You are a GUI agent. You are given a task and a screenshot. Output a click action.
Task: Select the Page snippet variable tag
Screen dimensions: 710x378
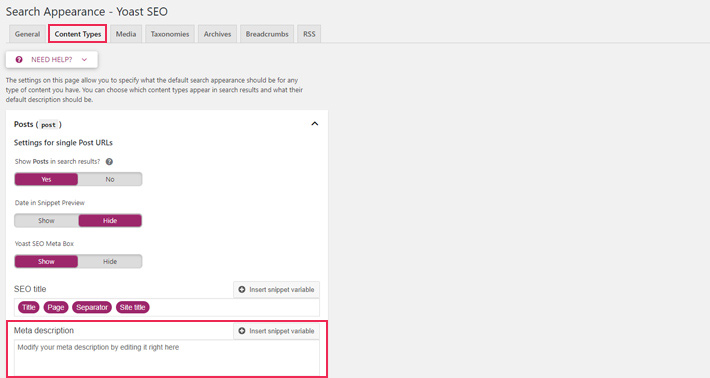[x=56, y=307]
